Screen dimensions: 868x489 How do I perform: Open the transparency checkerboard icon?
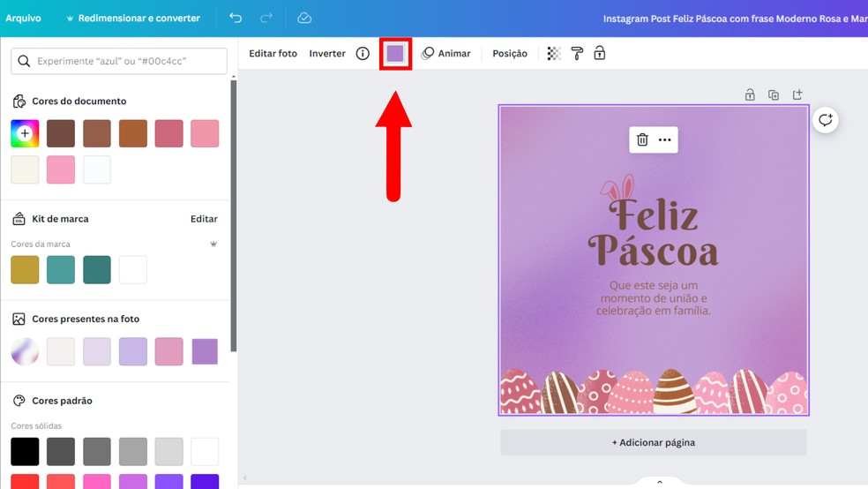click(x=554, y=53)
